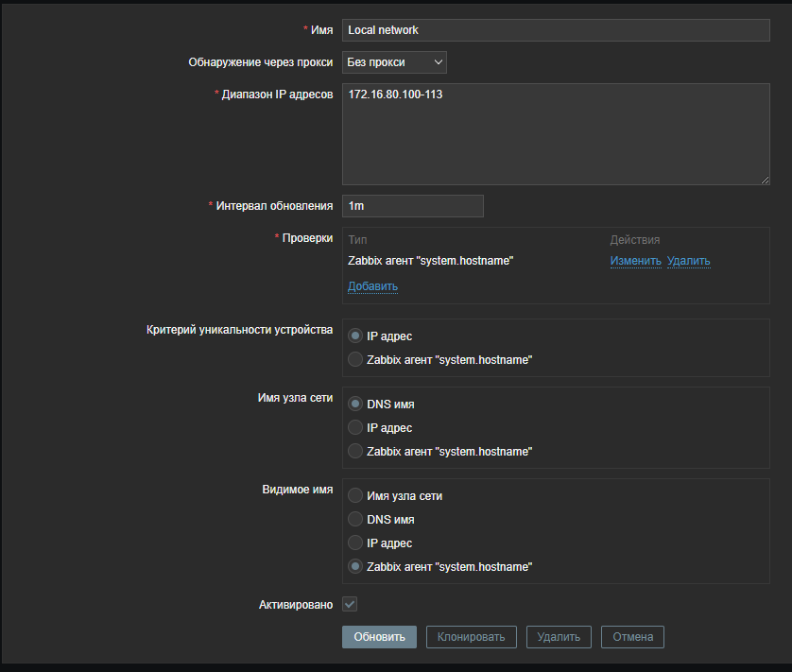The height and width of the screenshot is (672, 792).
Task: Select 'Имя узла сети' as visible name
Action: pos(355,495)
